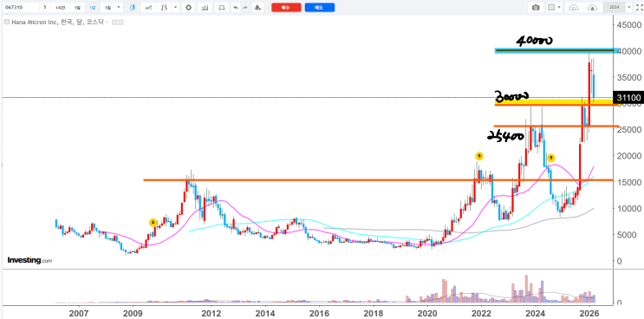
Task: Open chart settings gear icon
Action: pos(188,8)
